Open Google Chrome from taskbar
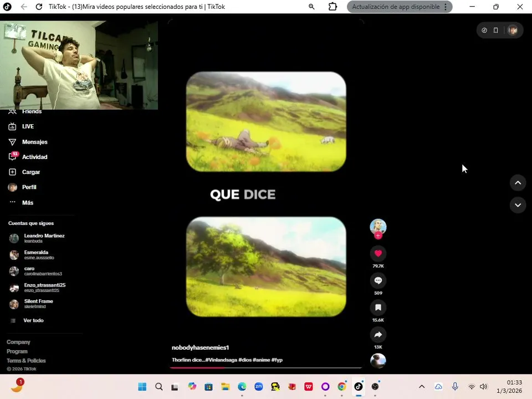 342,386
